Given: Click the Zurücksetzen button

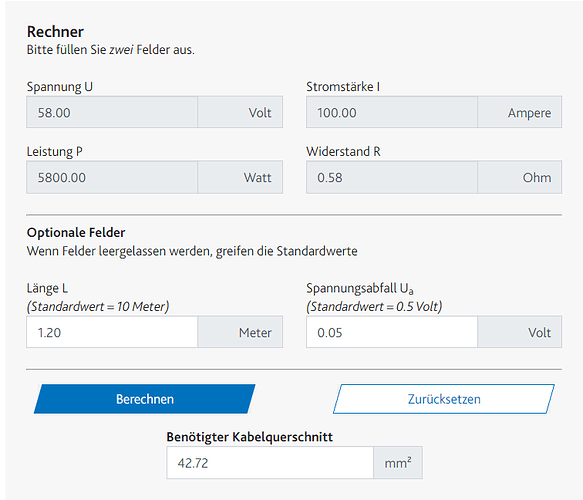Looking at the screenshot, I should pos(444,399).
